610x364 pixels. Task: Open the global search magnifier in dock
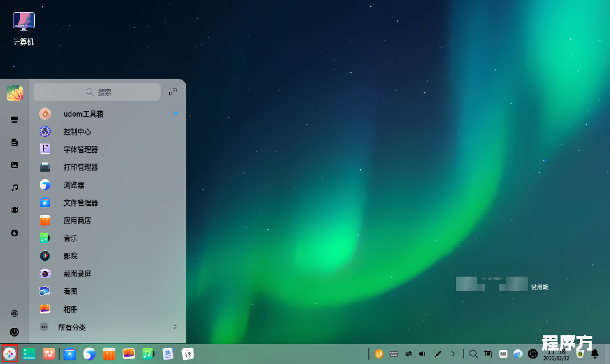[x=473, y=354]
